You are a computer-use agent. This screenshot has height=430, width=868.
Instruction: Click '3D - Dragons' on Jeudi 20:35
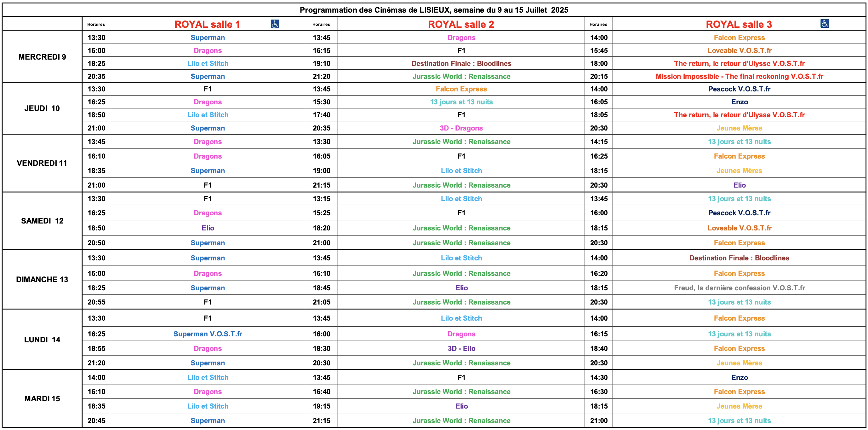coord(461,128)
